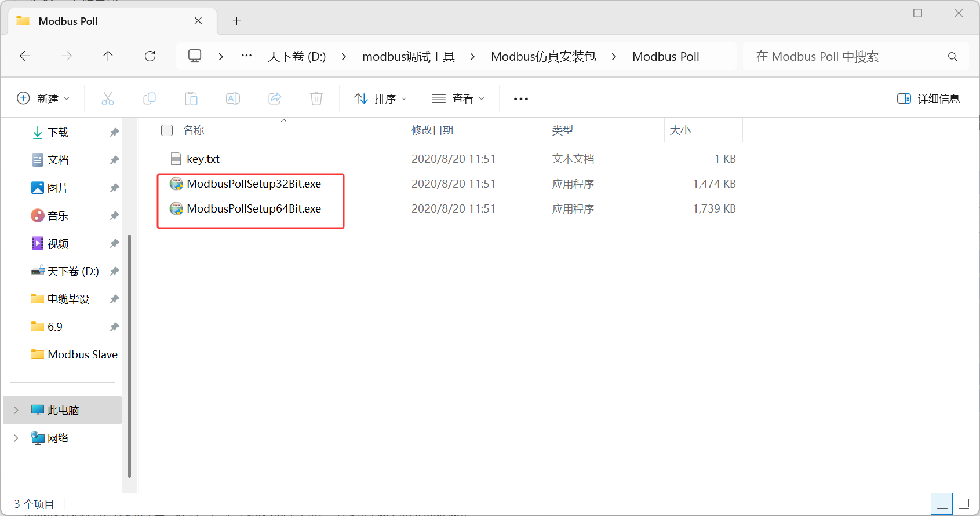Open the 排序 (Sort) dropdown
The image size is (980, 516).
pyautogui.click(x=380, y=98)
